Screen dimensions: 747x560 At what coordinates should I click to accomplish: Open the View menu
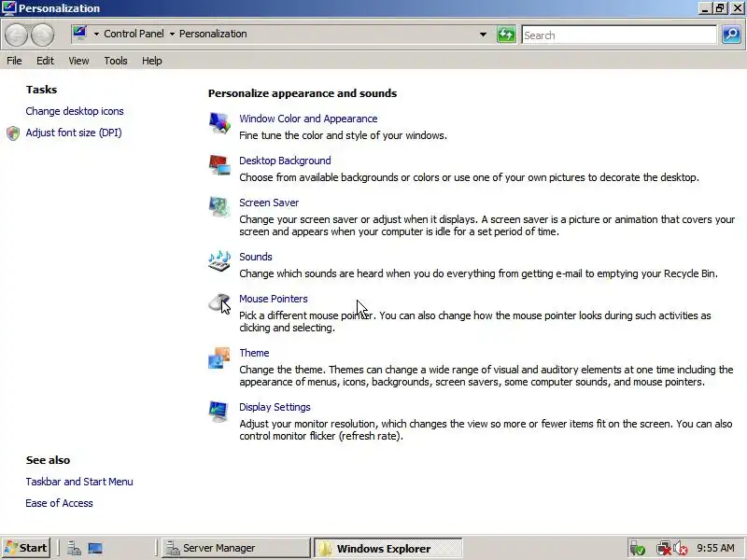[78, 61]
